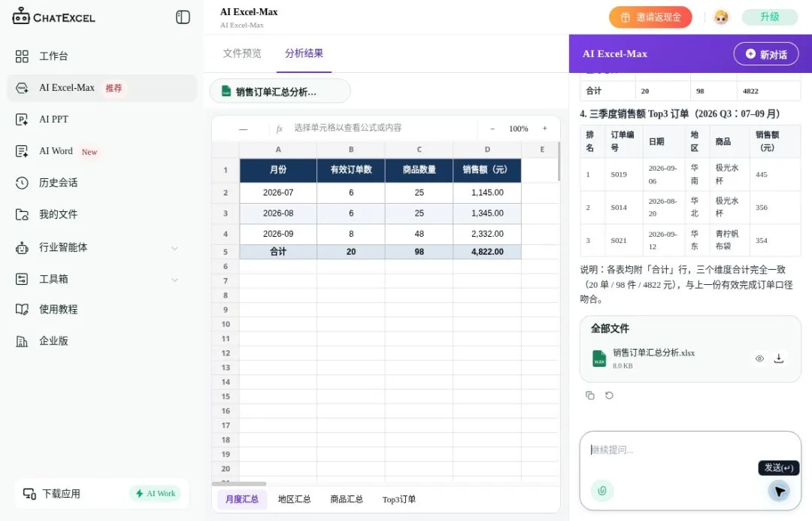Click order S019 in Top3 table

pyautogui.click(x=618, y=174)
